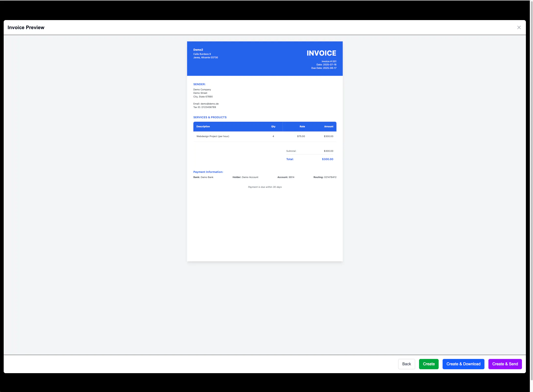Click 'Date: 2025-07-18' text
The image size is (533, 392).
click(326, 65)
